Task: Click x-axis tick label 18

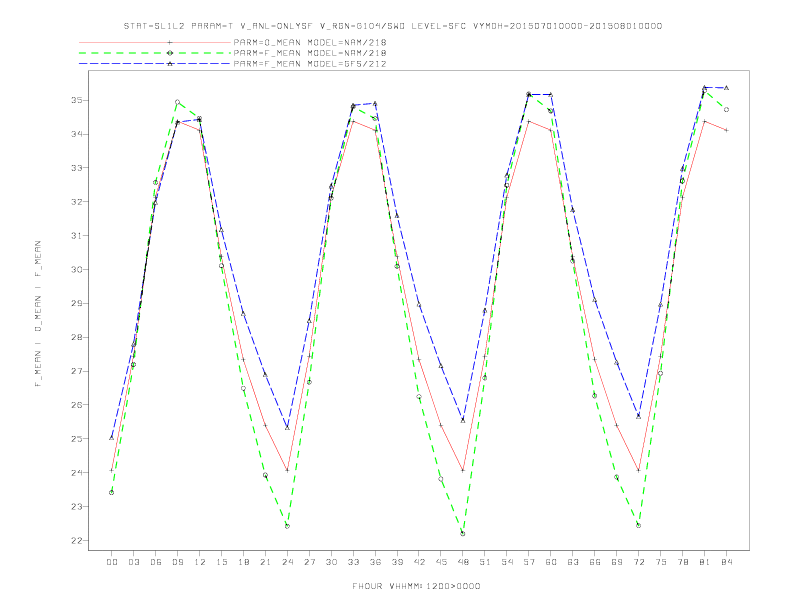Action: [x=243, y=562]
